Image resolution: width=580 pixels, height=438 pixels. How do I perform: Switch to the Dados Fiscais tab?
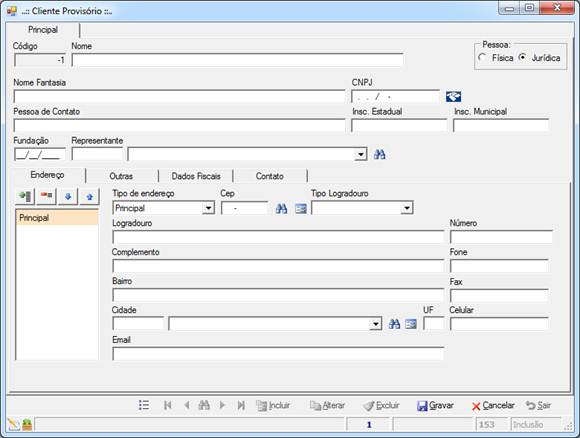[196, 176]
